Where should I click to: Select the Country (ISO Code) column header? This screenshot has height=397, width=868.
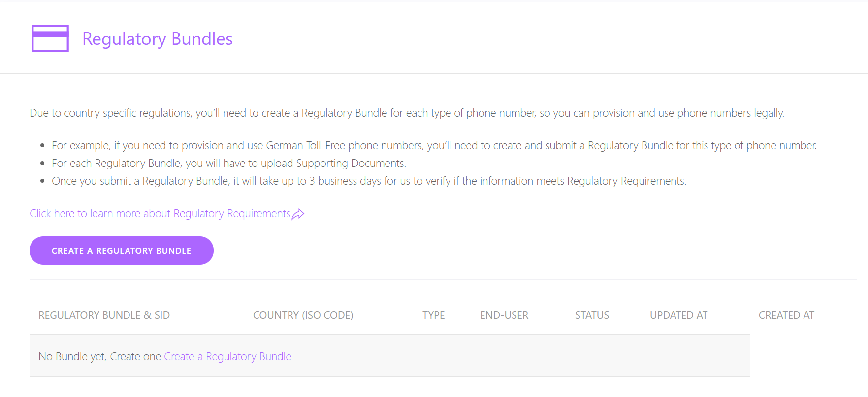[303, 315]
